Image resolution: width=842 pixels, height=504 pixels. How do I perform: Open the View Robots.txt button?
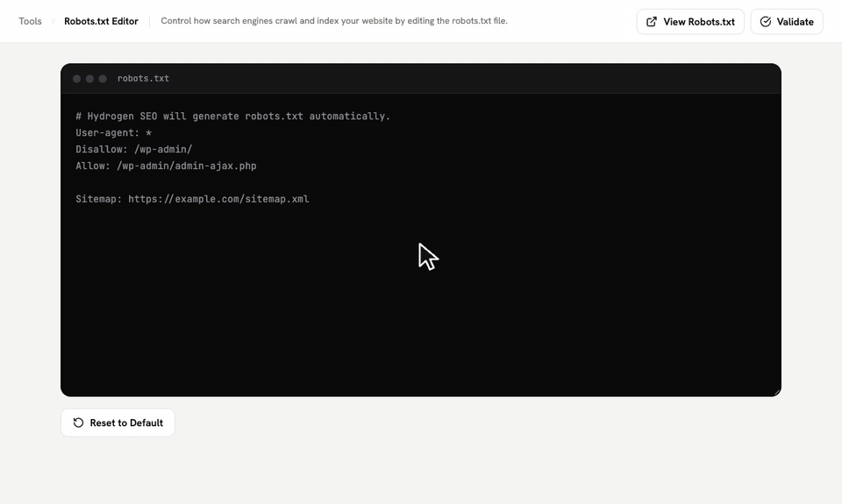click(x=690, y=22)
